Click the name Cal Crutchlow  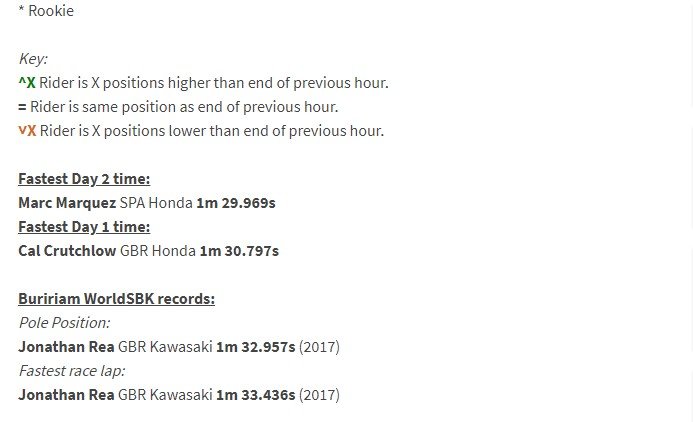tap(67, 251)
